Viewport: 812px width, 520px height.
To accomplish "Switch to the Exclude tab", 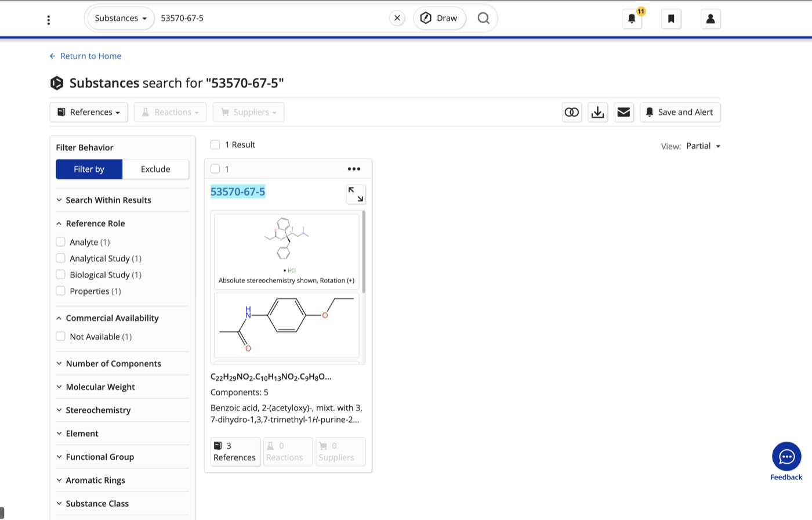I will coord(155,169).
